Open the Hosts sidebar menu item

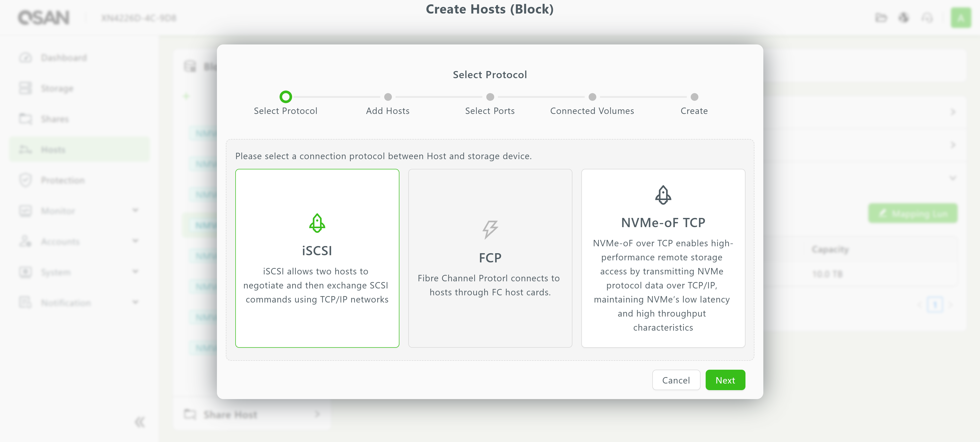(x=53, y=150)
